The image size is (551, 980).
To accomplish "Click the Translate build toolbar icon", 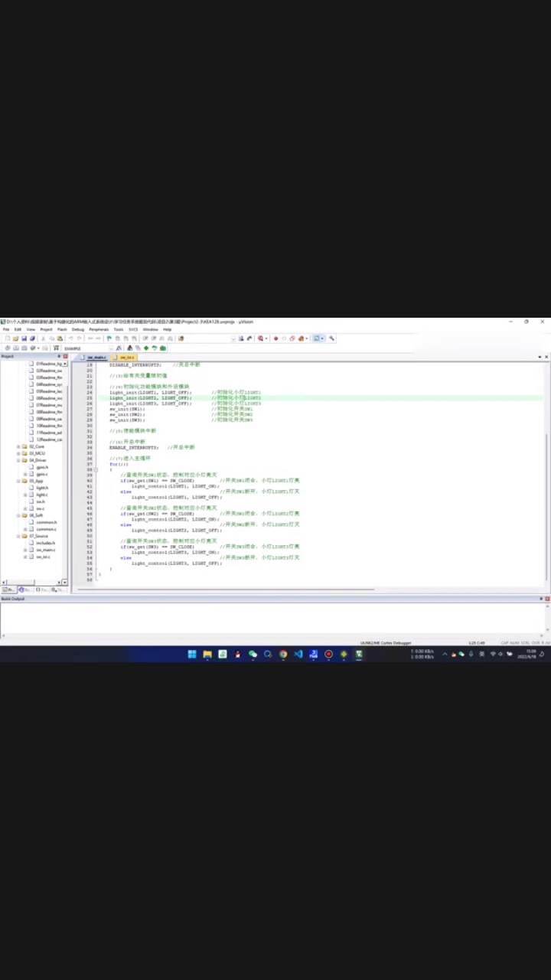I will pyautogui.click(x=7, y=348).
